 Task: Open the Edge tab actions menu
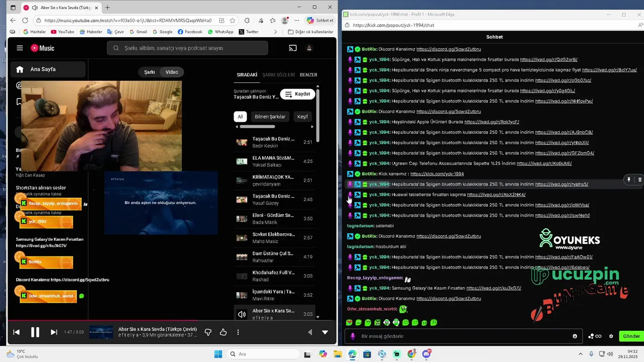13,8
